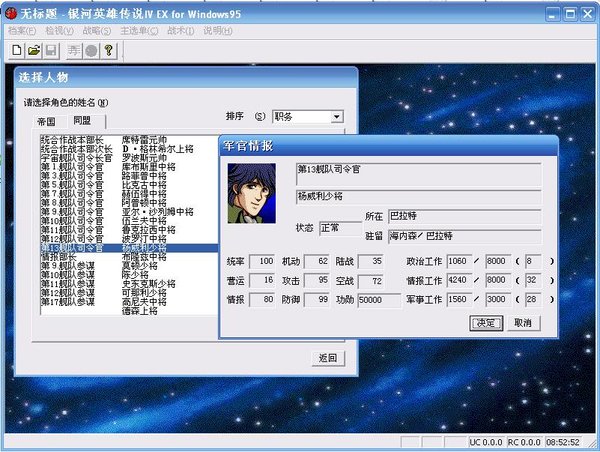Viewport: 600px width, 452px height.
Task: Select row 统合作战本部长 库特雷元帅
Action: [129, 140]
